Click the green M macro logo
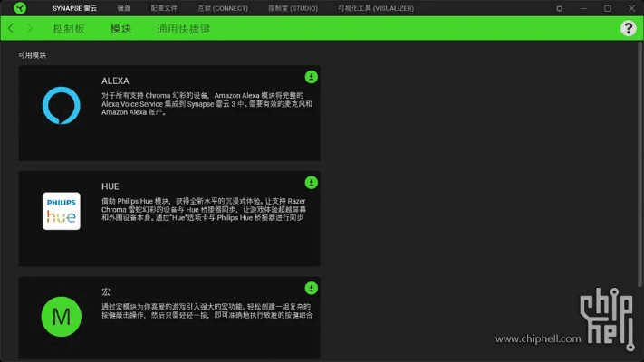Viewport: 644px width, 362px height. coord(61,316)
